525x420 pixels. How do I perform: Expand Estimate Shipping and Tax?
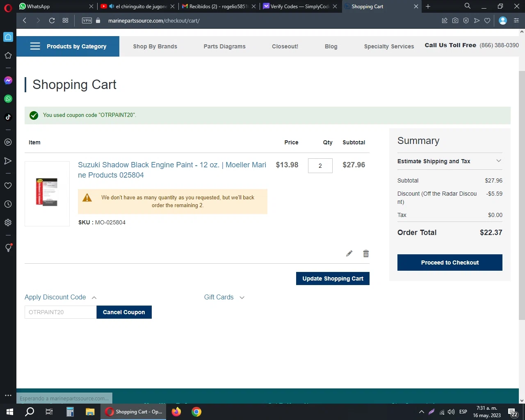pyautogui.click(x=450, y=161)
